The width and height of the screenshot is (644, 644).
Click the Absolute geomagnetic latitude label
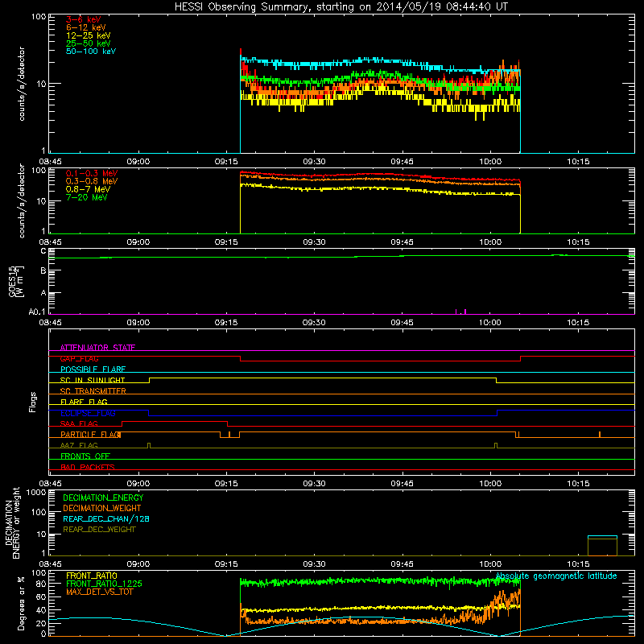click(556, 576)
